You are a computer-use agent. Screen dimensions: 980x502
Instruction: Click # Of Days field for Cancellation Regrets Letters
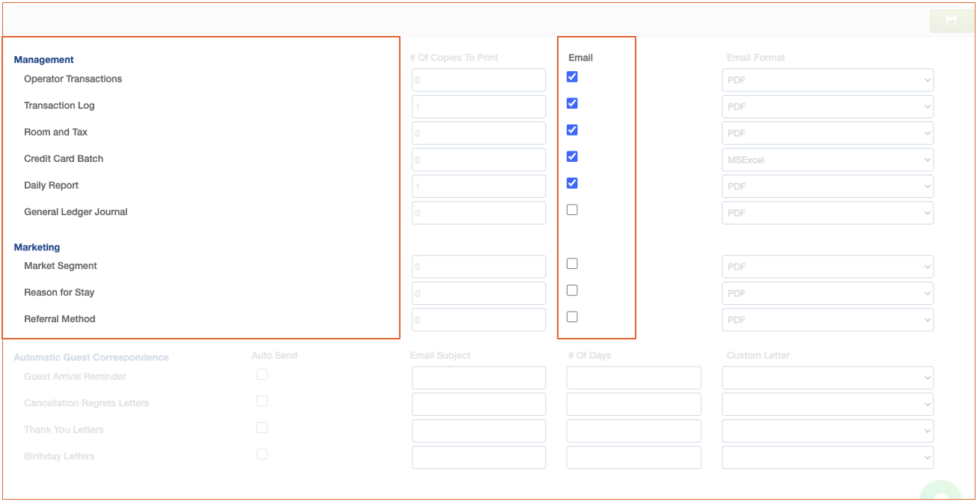point(633,404)
